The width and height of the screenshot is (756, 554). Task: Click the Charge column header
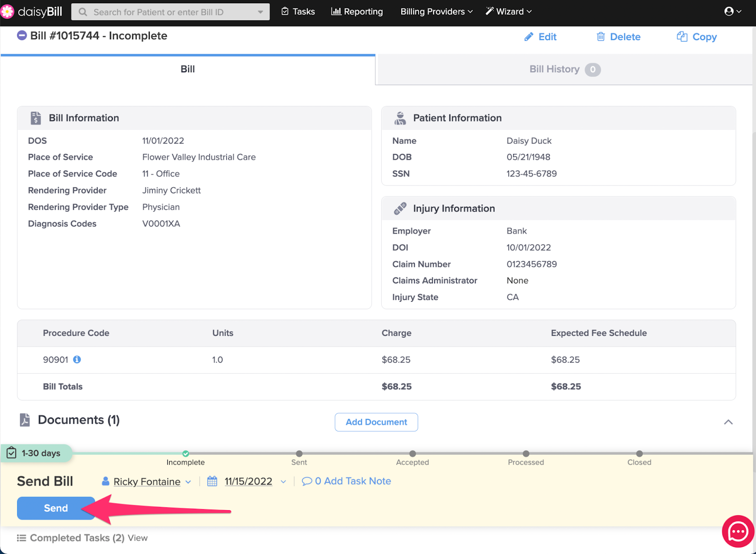pyautogui.click(x=396, y=333)
